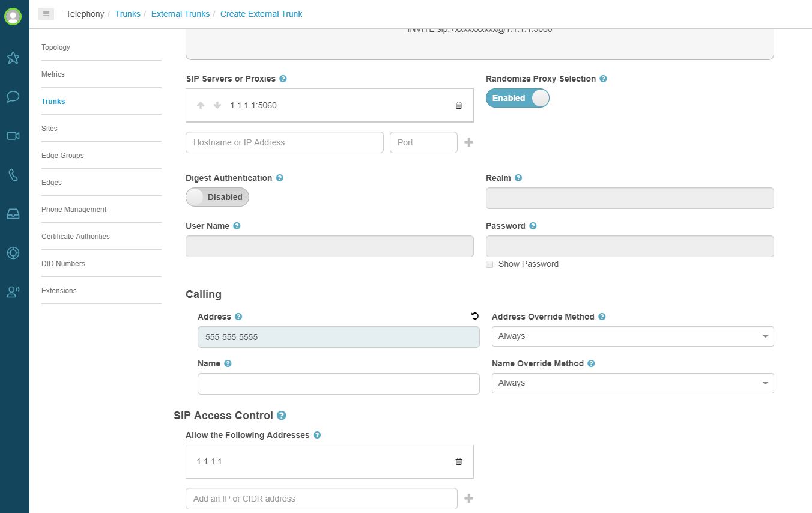Screen dimensions: 812x513
Task: Open the favorites star in sidebar
Action: (x=13, y=58)
